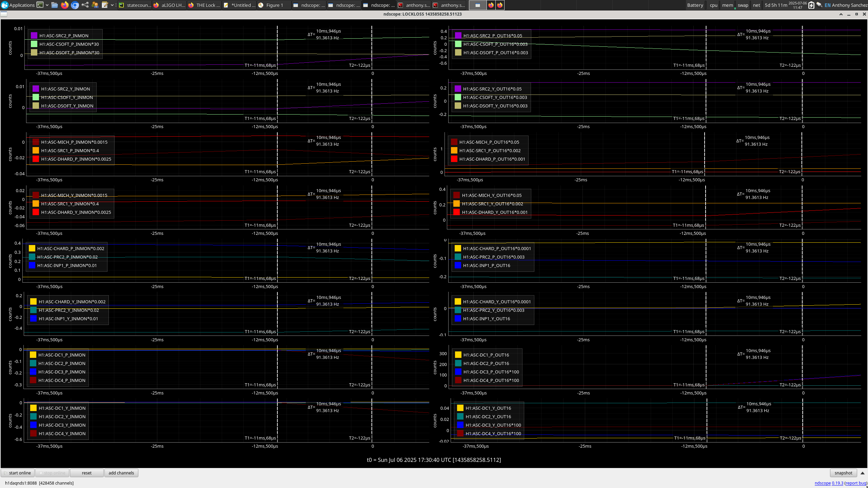Screen dimensions: 868x488
Task: Click the date and time clock in the panel
Action: [x=797, y=5]
